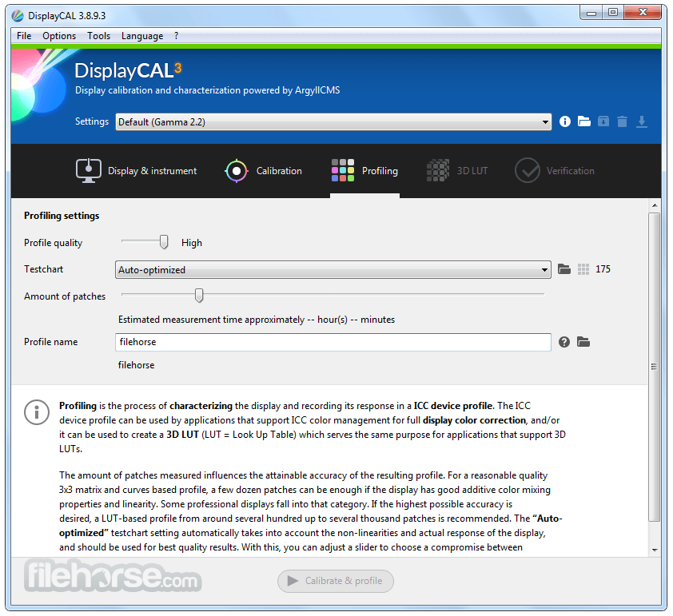Adjust the Amount of patches slider

point(199,295)
